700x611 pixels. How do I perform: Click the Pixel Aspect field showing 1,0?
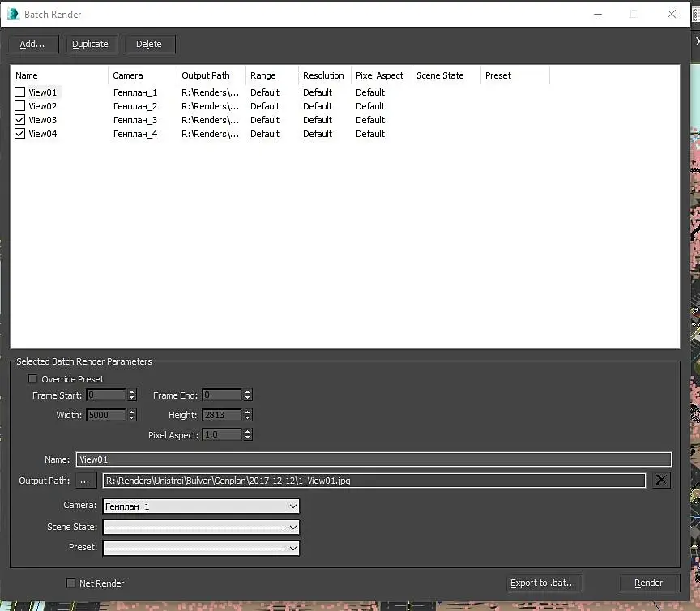coord(222,434)
